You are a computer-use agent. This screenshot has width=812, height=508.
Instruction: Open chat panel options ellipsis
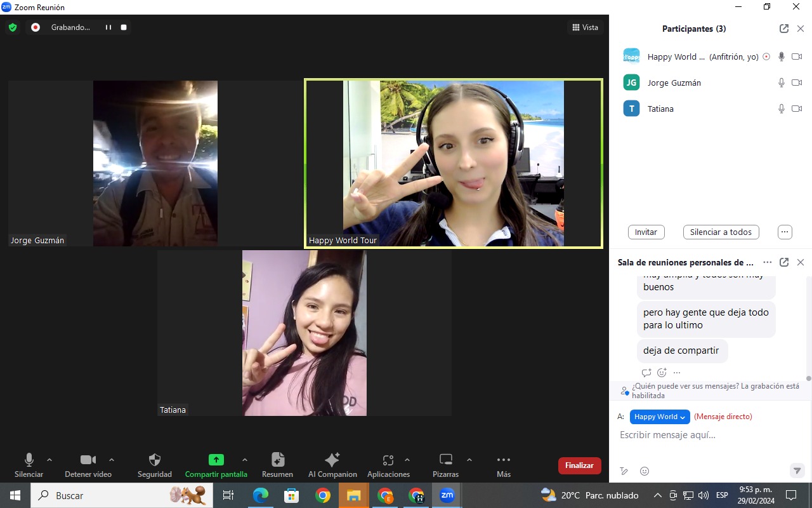tap(768, 262)
